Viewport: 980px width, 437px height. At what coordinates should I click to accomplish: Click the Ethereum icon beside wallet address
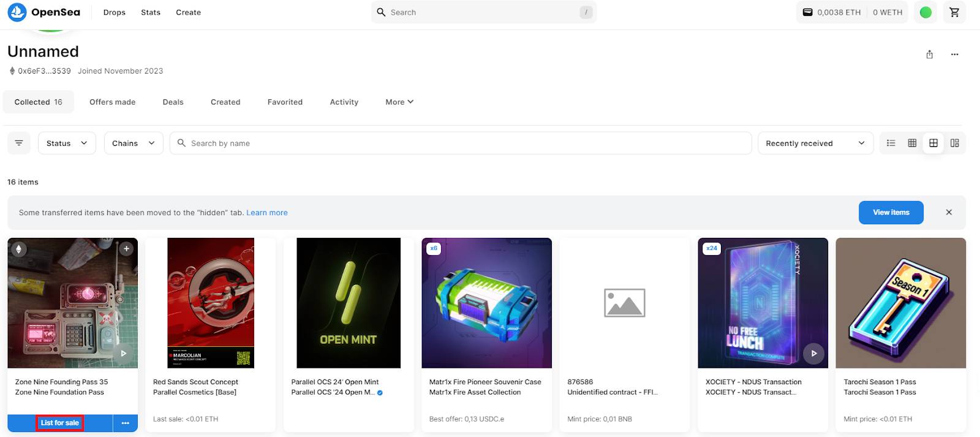coord(12,71)
